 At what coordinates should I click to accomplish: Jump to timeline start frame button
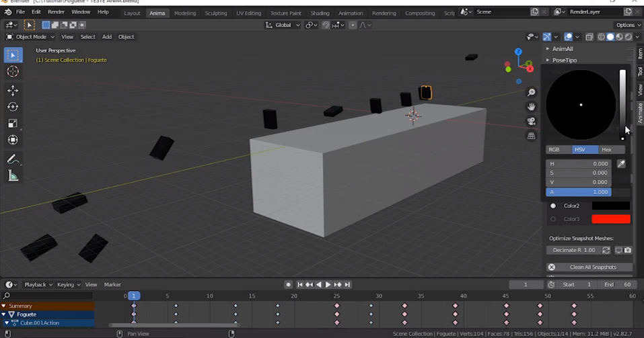[300, 284]
